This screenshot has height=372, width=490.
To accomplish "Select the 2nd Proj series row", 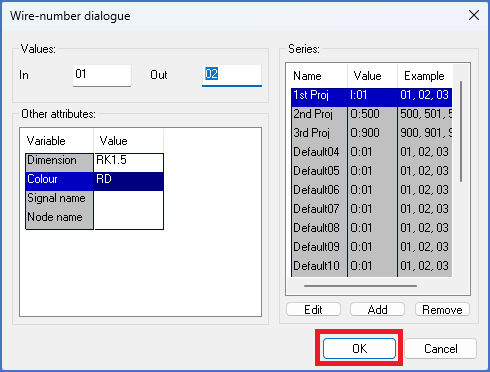I will click(x=371, y=117).
